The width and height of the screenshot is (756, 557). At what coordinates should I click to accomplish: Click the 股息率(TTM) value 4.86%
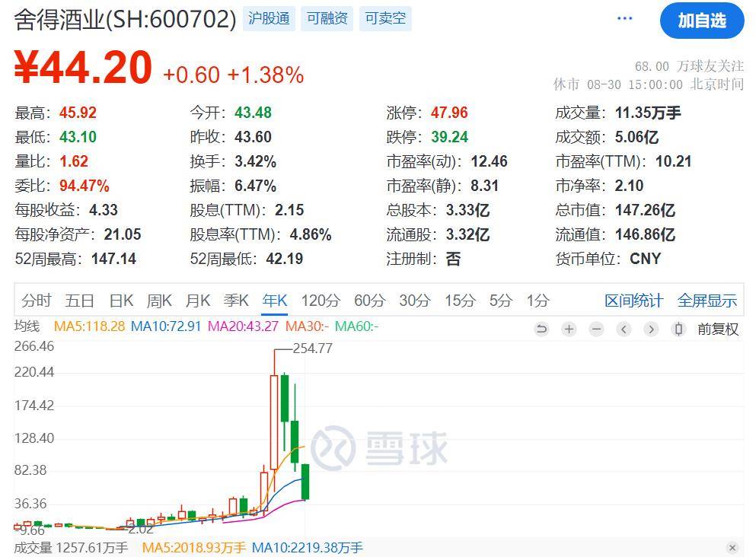[x=311, y=234]
